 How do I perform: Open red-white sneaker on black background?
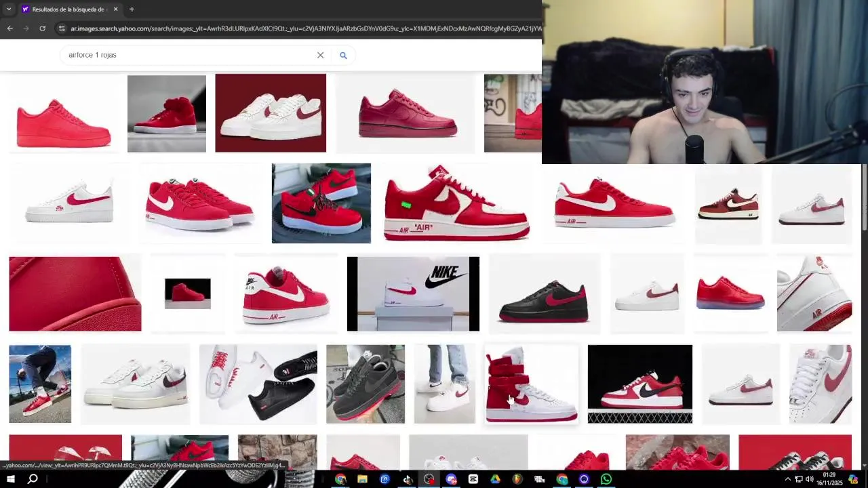(x=640, y=384)
